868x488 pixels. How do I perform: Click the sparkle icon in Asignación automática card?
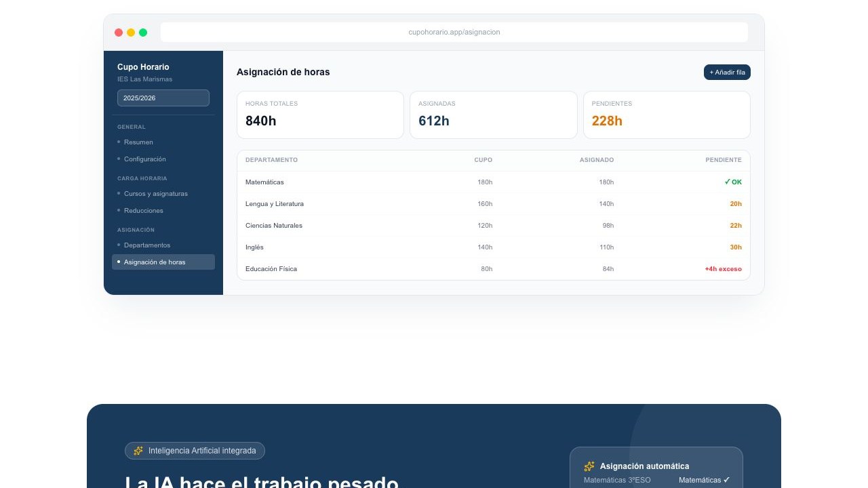tap(588, 466)
